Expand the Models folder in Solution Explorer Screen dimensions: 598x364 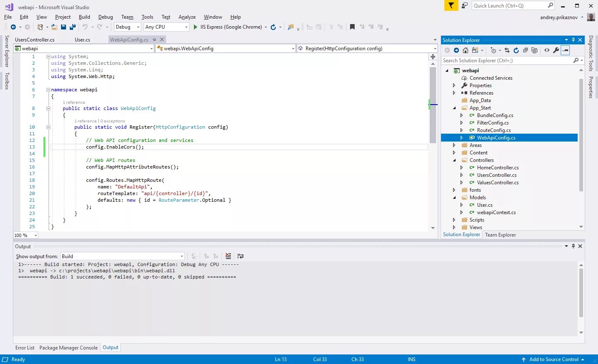(x=454, y=197)
